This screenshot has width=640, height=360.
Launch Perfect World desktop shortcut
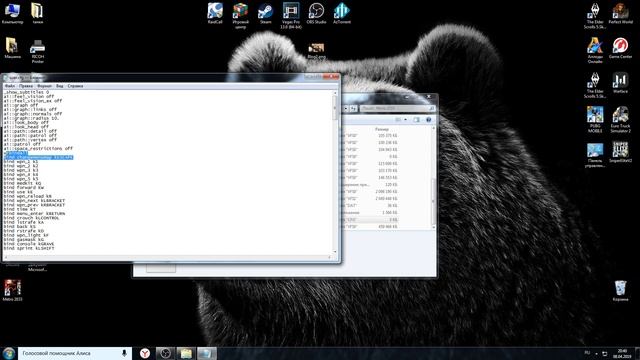pyautogui.click(x=620, y=13)
